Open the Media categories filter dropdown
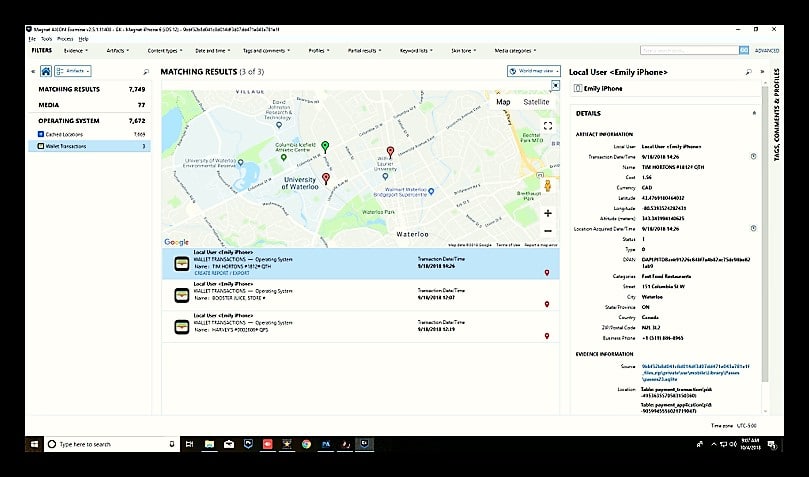809x477 pixels. tap(515, 51)
